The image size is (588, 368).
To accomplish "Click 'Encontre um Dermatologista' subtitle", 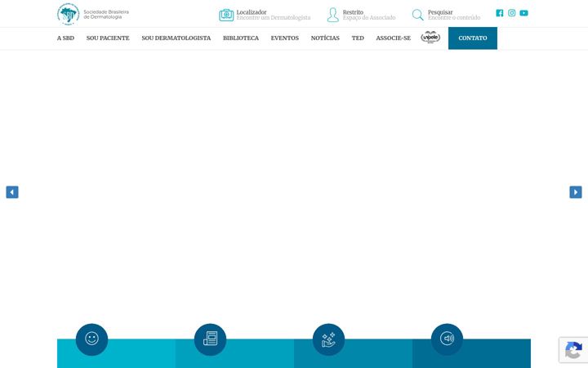I will [x=274, y=18].
